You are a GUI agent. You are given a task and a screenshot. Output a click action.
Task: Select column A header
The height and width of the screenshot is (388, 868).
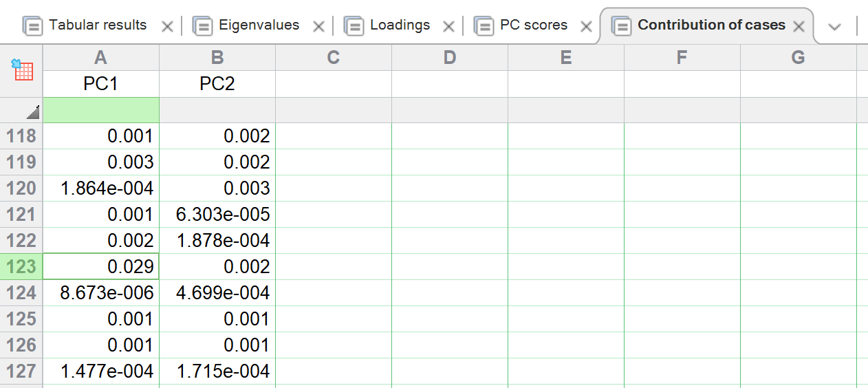(100, 58)
